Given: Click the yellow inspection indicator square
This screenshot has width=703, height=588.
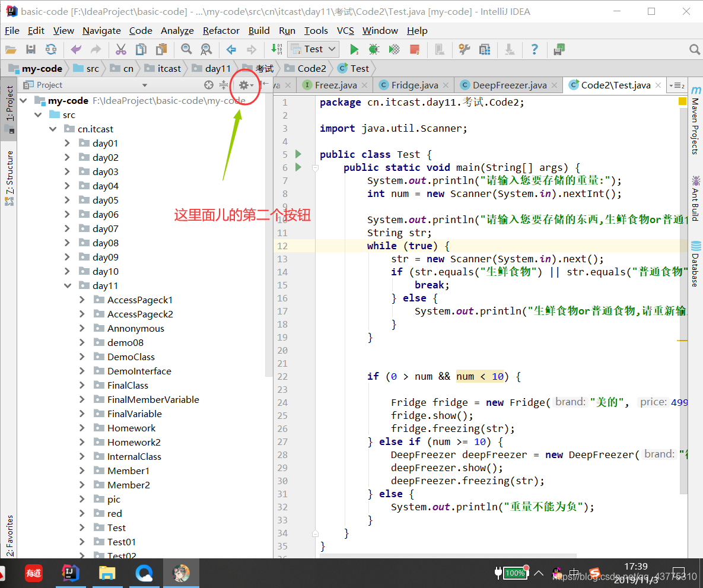Looking at the screenshot, I should pyautogui.click(x=682, y=101).
